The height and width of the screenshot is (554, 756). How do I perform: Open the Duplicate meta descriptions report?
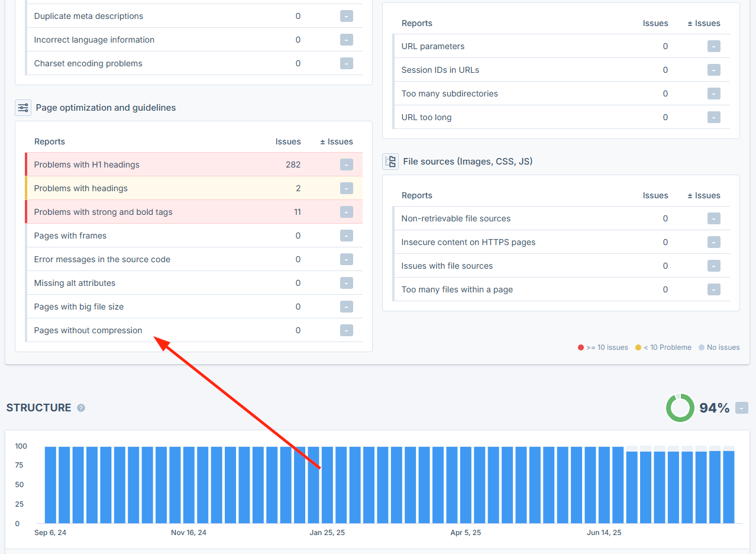tap(88, 16)
